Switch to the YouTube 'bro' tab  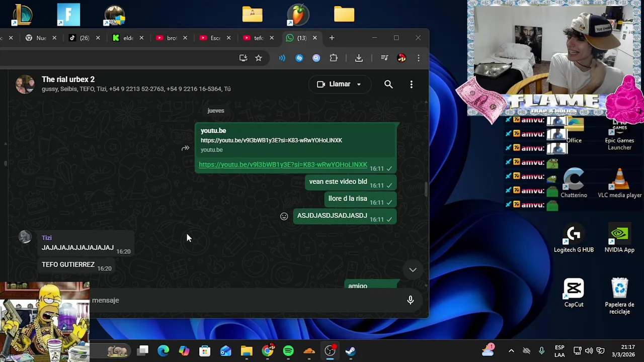171,38
